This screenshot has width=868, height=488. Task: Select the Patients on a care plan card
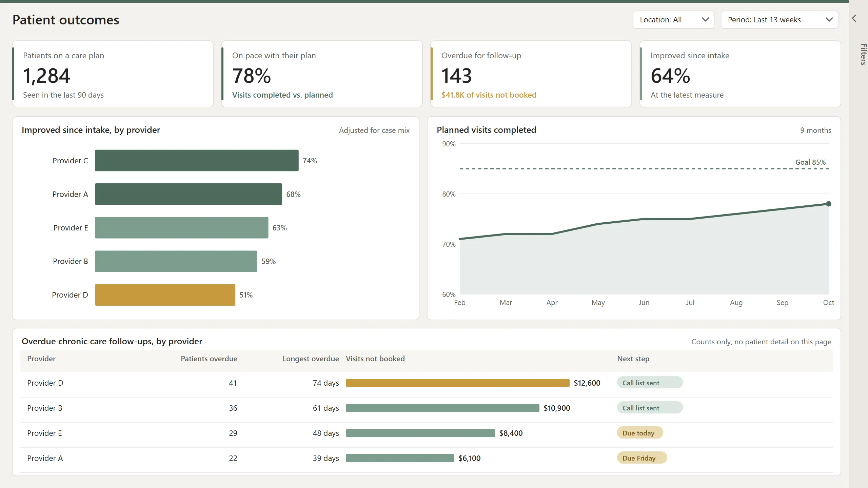[x=113, y=74]
